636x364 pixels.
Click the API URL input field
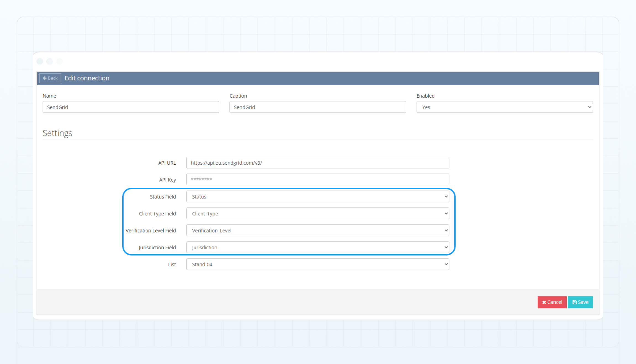317,163
